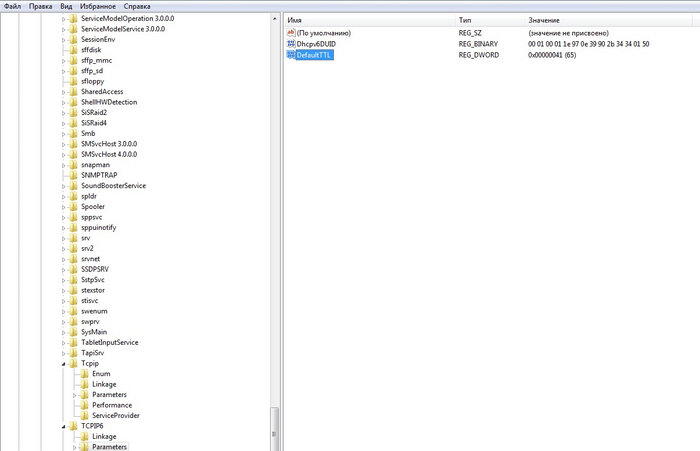Image resolution: width=700 pixels, height=451 pixels.
Task: Open the Справка menu
Action: (137, 6)
